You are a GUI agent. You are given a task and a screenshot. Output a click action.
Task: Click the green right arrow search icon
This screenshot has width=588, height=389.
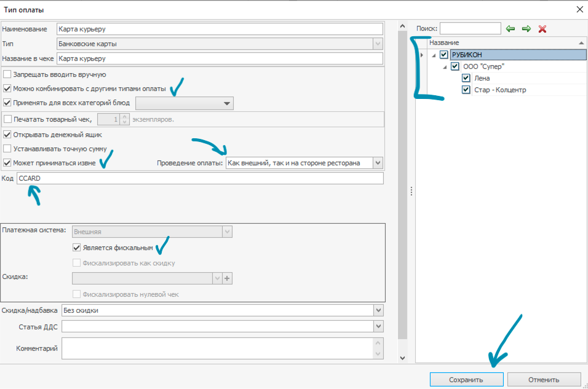(526, 29)
